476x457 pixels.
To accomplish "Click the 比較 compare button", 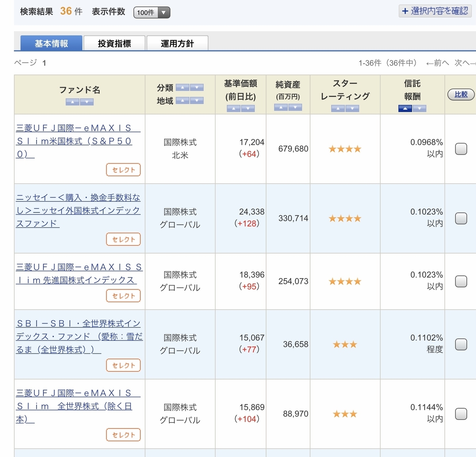I will click(x=461, y=94).
